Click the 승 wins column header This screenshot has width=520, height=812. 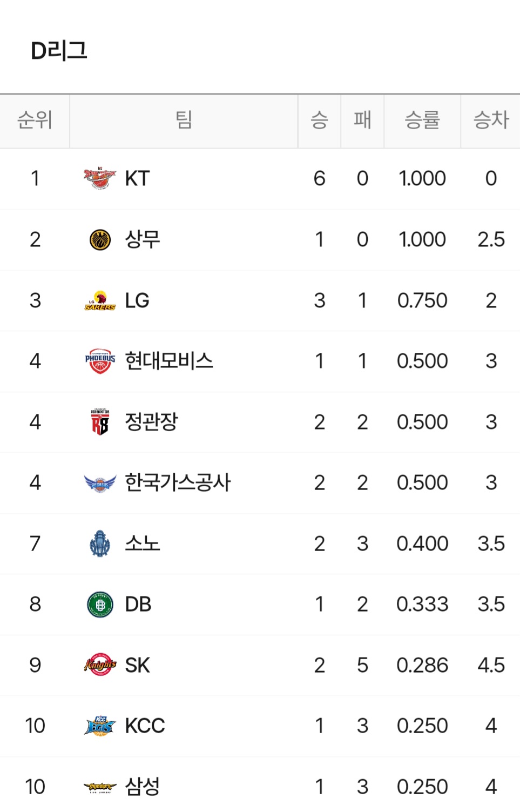tap(319, 120)
